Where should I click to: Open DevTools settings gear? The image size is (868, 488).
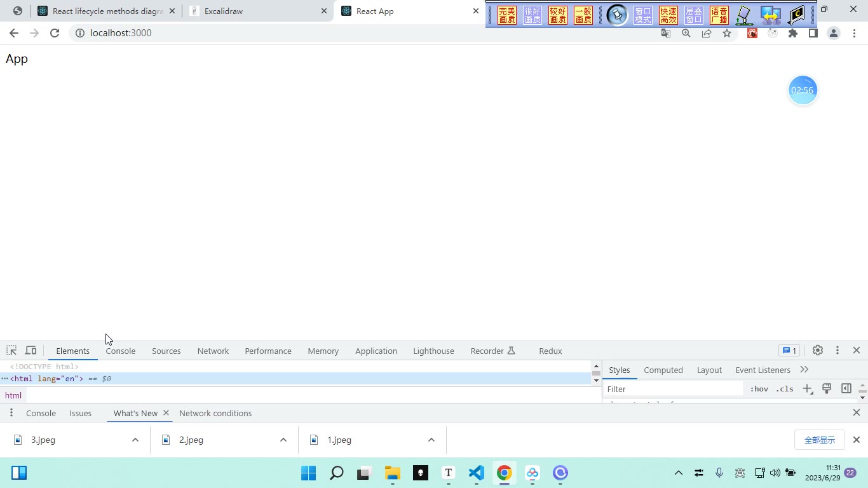818,350
